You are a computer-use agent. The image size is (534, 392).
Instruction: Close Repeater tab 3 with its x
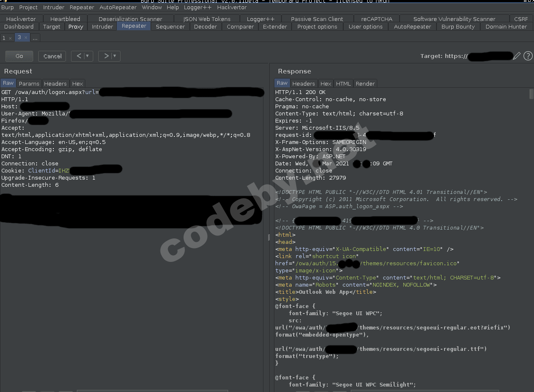pyautogui.click(x=26, y=38)
